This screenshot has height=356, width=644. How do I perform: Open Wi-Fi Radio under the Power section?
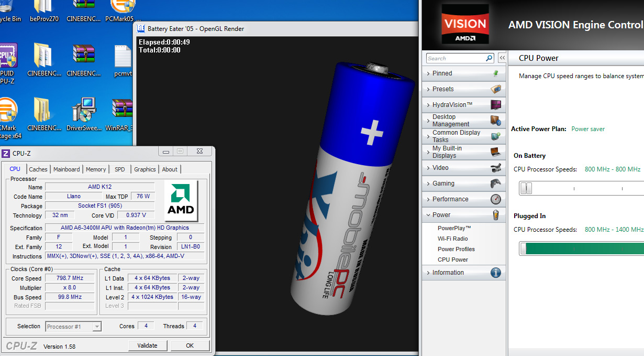pos(453,239)
